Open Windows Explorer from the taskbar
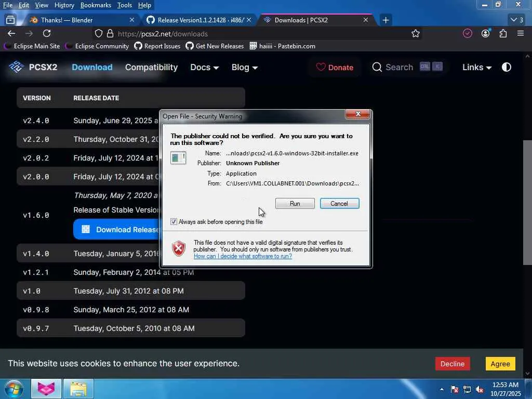The height and width of the screenshot is (399, 532). coord(78,389)
